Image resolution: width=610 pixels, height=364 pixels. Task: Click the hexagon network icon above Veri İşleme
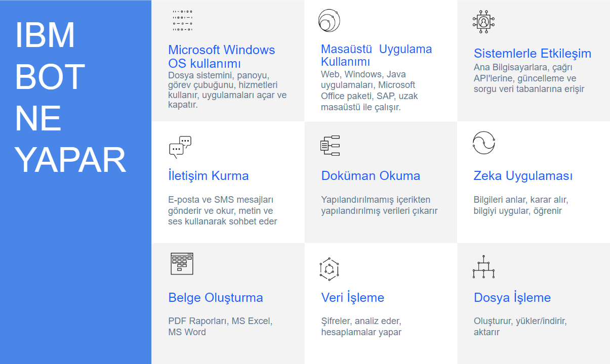[329, 269]
